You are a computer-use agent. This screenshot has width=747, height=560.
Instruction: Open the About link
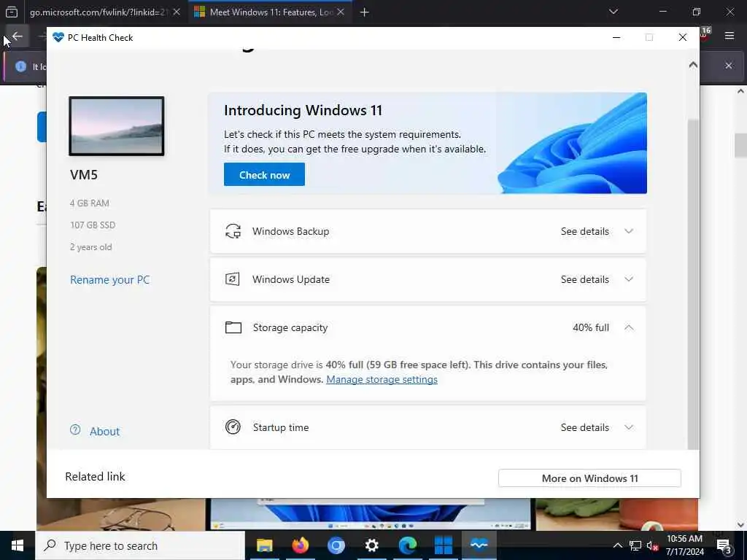point(104,432)
